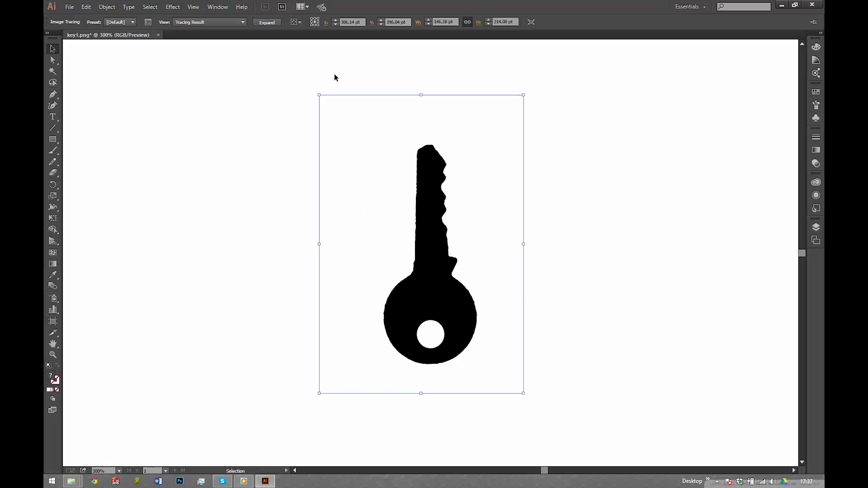Pick the Type tool
The image size is (868, 488).
52,117
